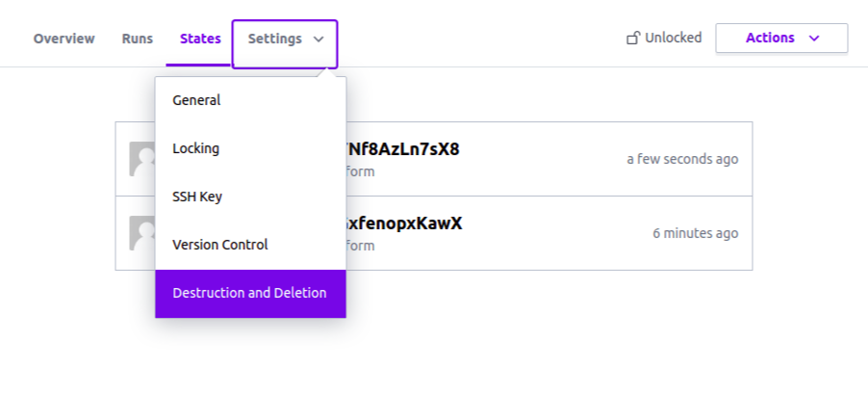Switch to the Runs tab
The image size is (868, 419).
138,39
